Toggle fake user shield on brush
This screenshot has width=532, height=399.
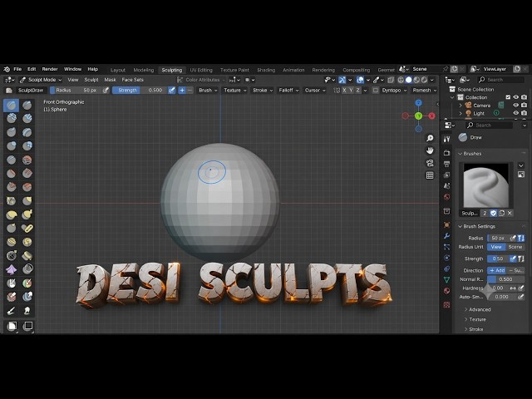[493, 213]
